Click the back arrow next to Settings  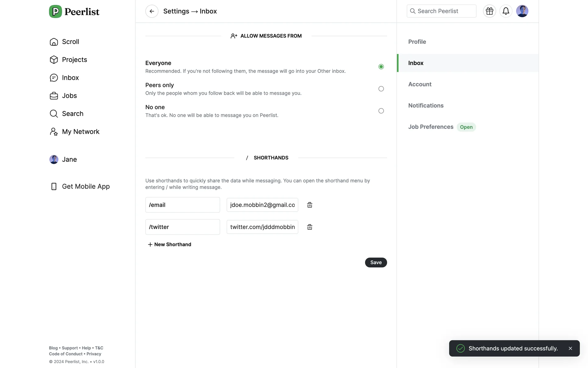152,11
